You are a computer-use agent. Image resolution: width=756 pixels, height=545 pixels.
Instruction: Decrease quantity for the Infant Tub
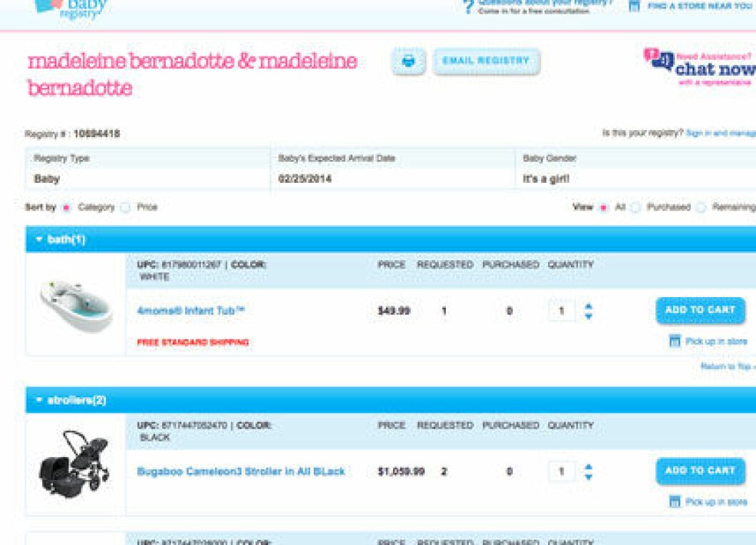click(x=588, y=316)
